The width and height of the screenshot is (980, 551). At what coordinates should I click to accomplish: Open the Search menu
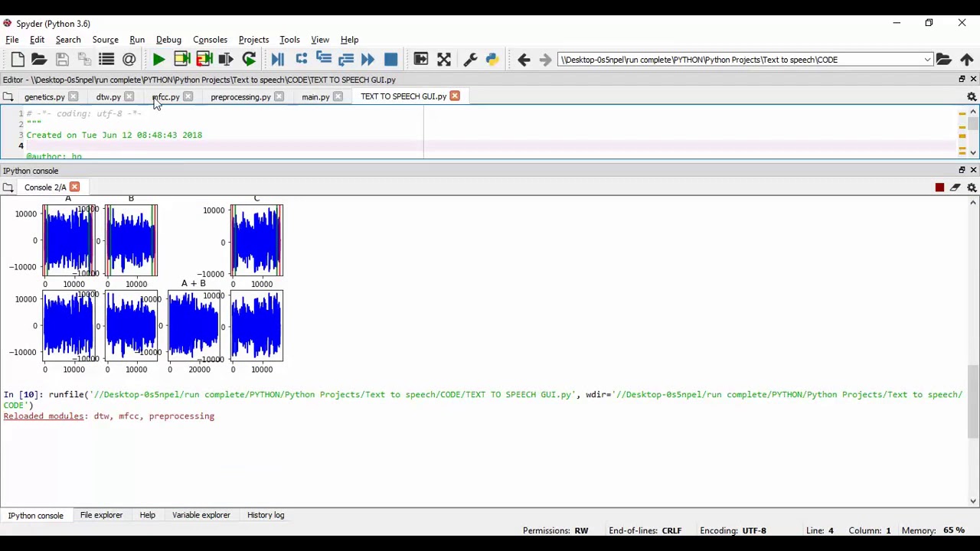click(x=68, y=40)
